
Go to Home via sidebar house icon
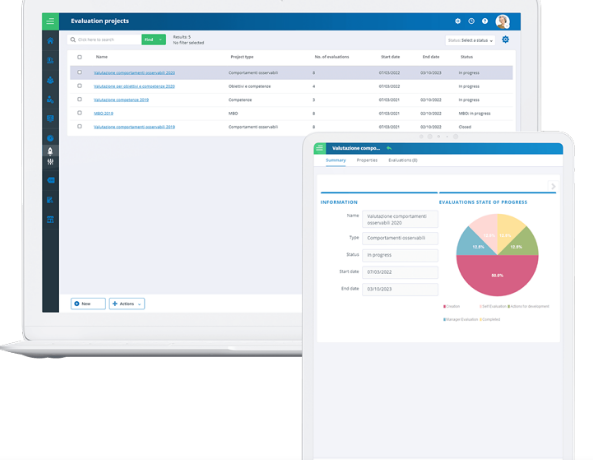pyautogui.click(x=50, y=40)
